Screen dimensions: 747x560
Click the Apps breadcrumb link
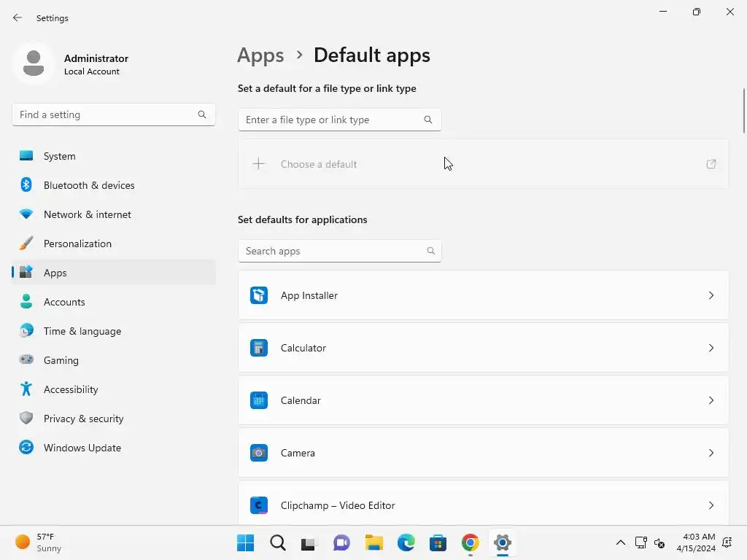point(260,55)
